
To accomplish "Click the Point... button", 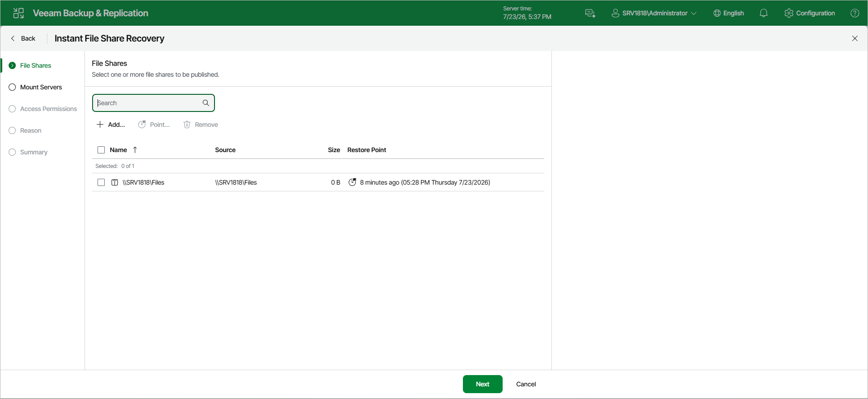I will pos(154,125).
